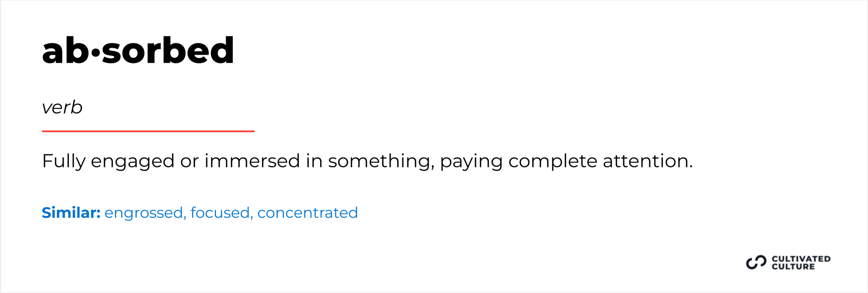Click the word "or" in the definition
Image resolution: width=868 pixels, height=293 pixels.
(x=189, y=161)
